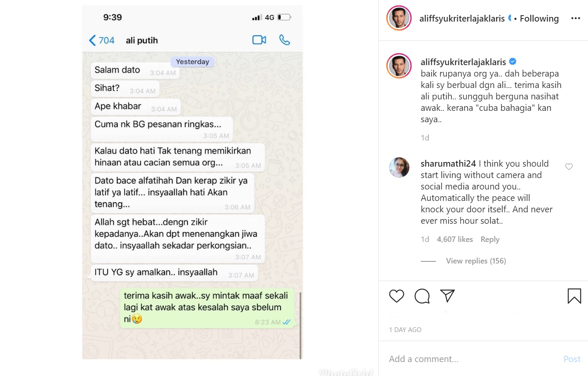Like the post with heart icon
The height and width of the screenshot is (376, 588).
click(397, 296)
